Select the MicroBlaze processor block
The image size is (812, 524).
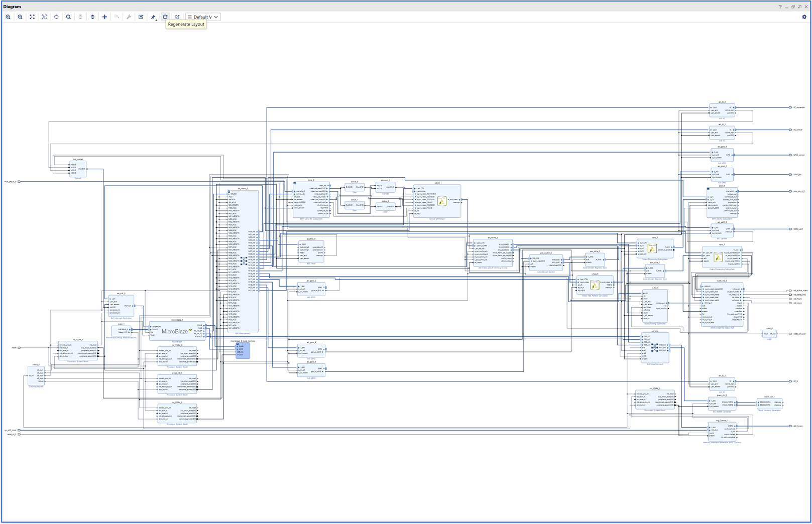click(177, 331)
